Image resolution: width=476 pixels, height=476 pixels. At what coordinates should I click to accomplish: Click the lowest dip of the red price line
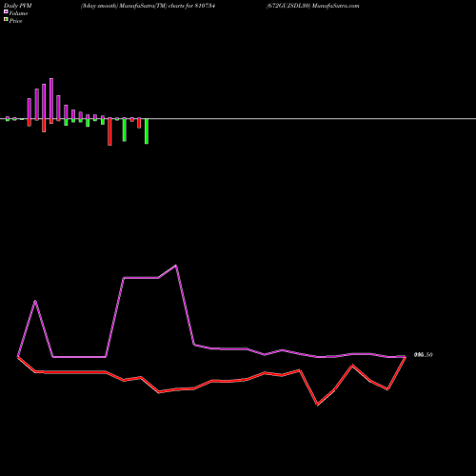click(317, 405)
